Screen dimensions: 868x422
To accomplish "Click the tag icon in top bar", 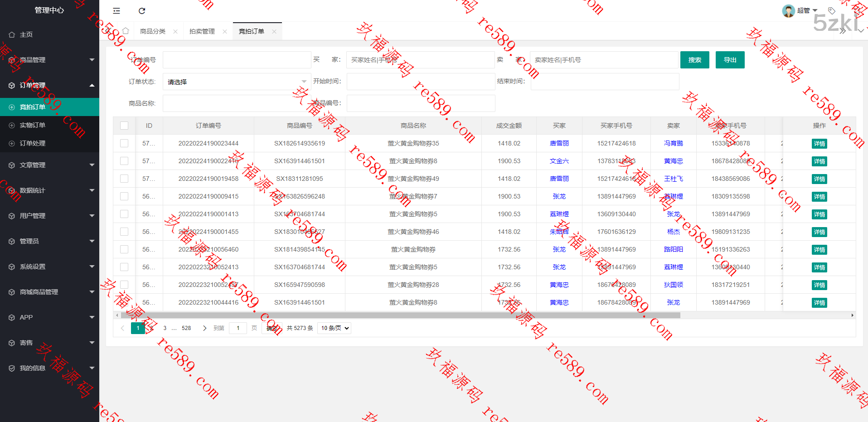I will pos(831,10).
